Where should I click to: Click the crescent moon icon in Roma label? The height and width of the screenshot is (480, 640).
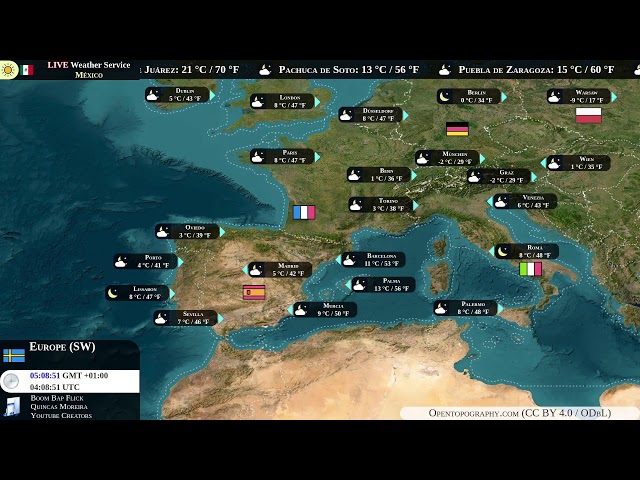coord(502,251)
